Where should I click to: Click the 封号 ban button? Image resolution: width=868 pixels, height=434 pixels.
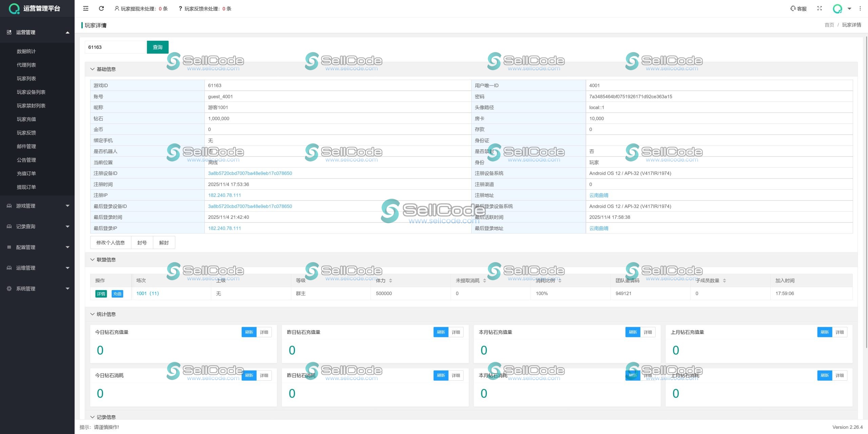(x=142, y=243)
